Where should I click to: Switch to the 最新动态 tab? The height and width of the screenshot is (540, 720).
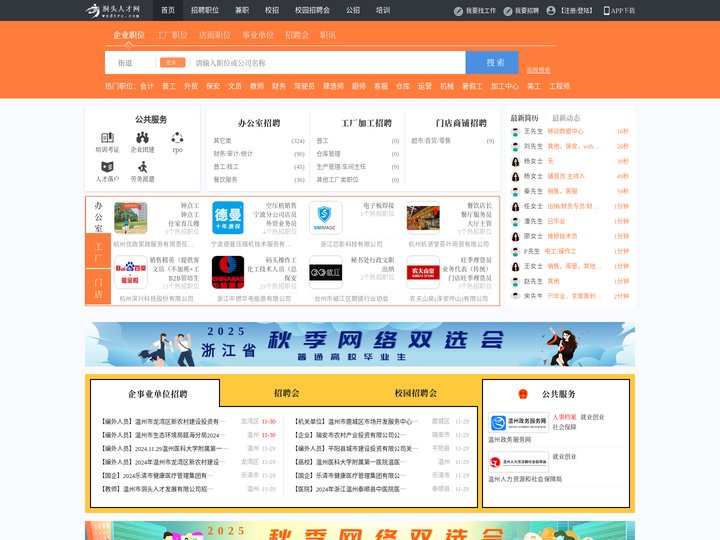pyautogui.click(x=566, y=118)
